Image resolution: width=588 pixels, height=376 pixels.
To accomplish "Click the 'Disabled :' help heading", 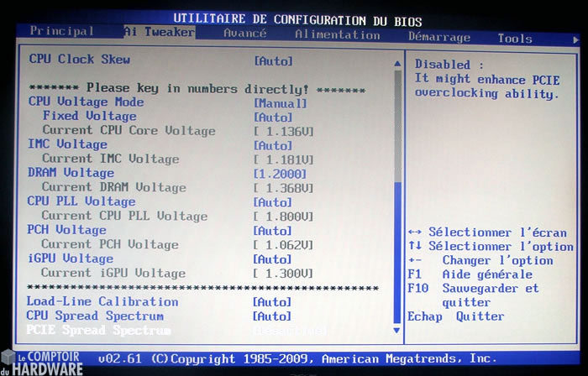I will point(449,65).
